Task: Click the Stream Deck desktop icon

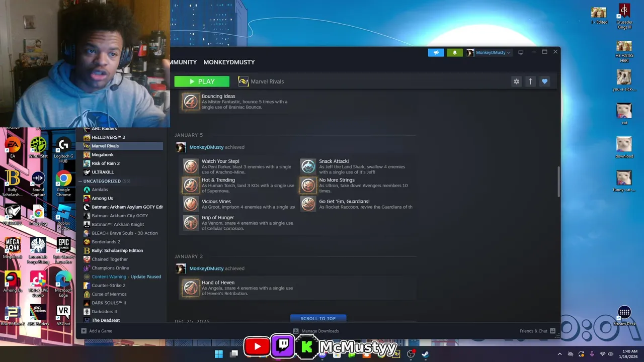Action: click(x=624, y=316)
